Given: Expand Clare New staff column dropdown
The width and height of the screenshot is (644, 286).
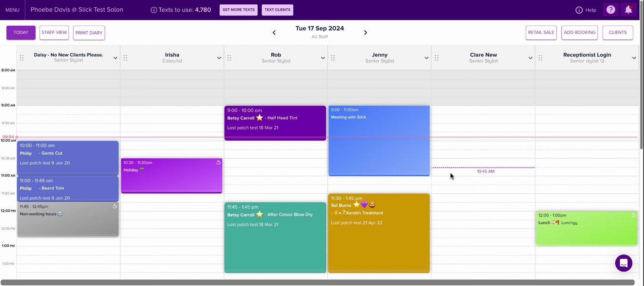Looking at the screenshot, I should pos(530,58).
